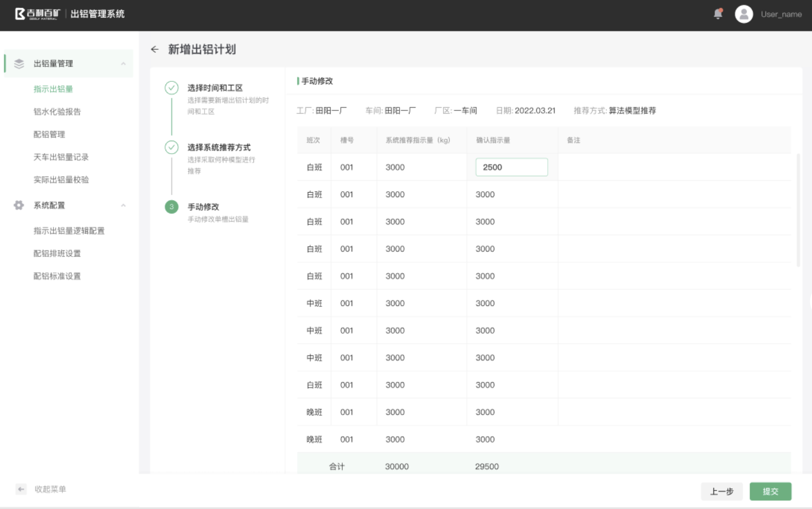Viewport: 812px width, 509px height.
Task: Collapse the 出铝量管理 menu chevron
Action: [x=123, y=64]
